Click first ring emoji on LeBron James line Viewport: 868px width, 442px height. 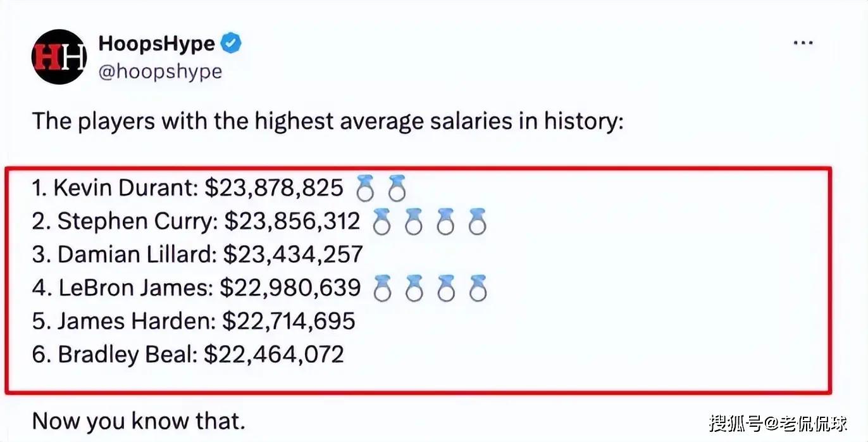383,288
